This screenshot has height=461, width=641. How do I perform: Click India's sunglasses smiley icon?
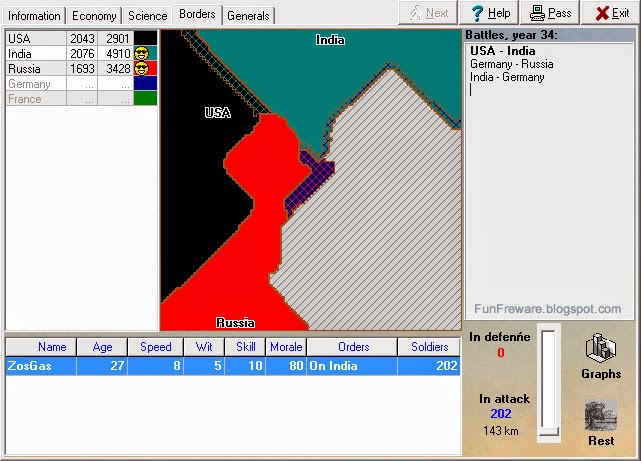(x=141, y=54)
